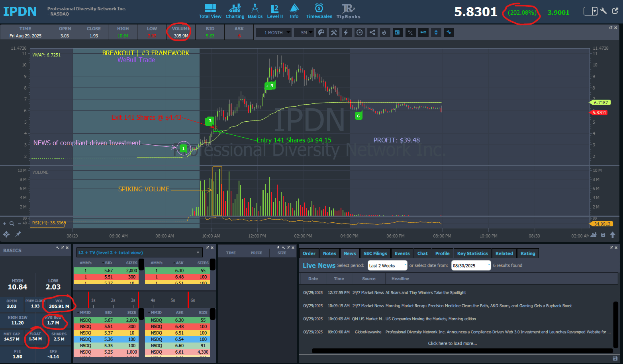Sort asks by the ASK column header arrow
The width and height of the screenshot is (623, 364).
pos(174,263)
